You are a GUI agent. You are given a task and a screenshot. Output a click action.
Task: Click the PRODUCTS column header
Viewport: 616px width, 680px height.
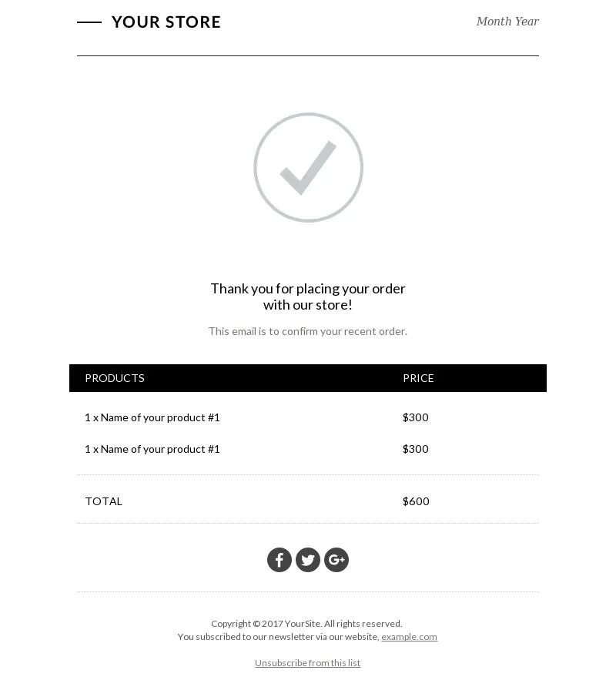(115, 378)
